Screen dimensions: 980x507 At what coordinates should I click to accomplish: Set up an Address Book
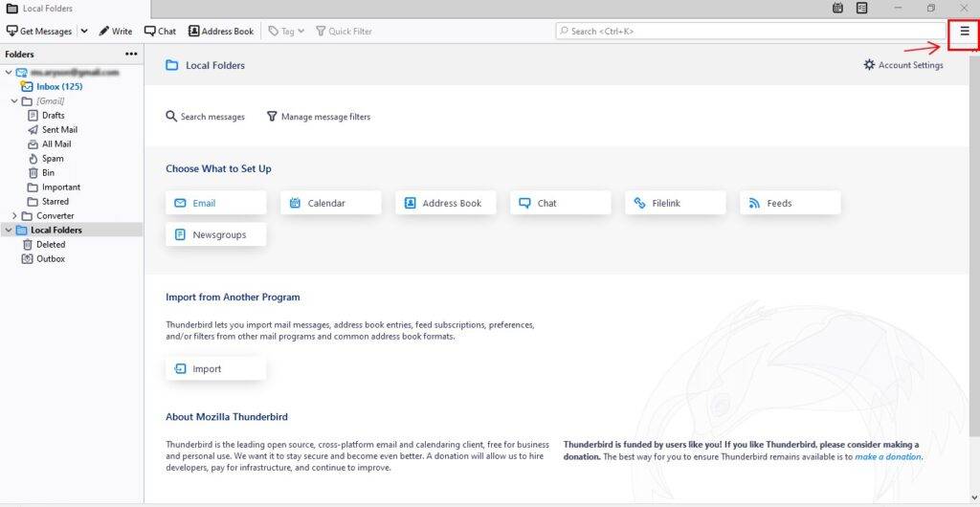446,203
